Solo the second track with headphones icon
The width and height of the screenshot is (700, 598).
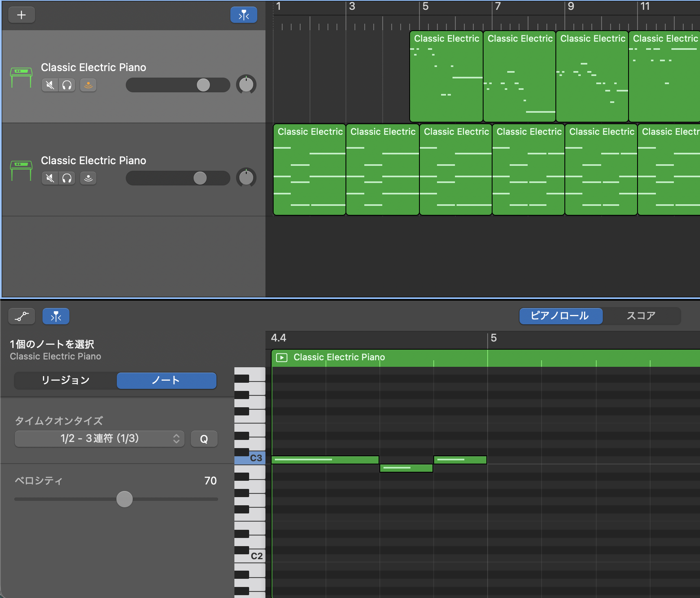coord(67,178)
